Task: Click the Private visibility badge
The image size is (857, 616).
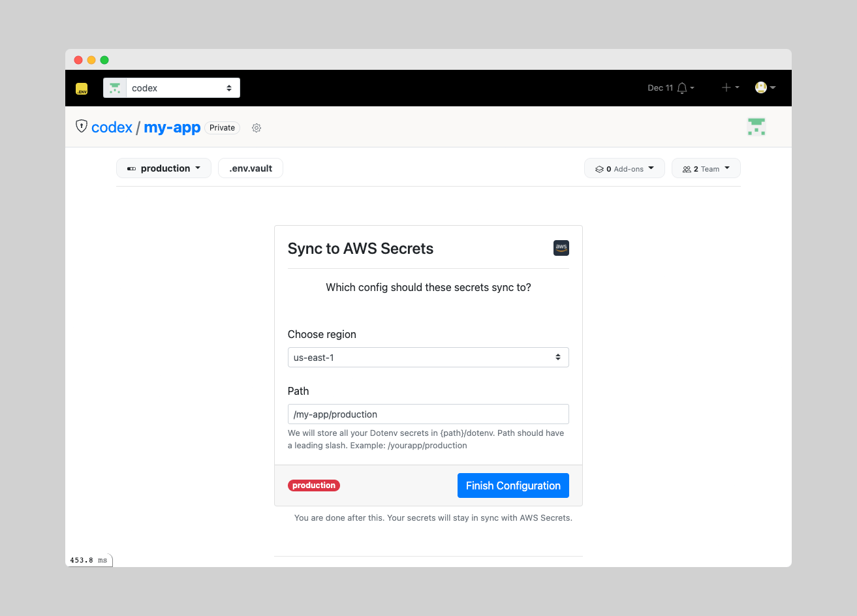Action: pos(222,128)
